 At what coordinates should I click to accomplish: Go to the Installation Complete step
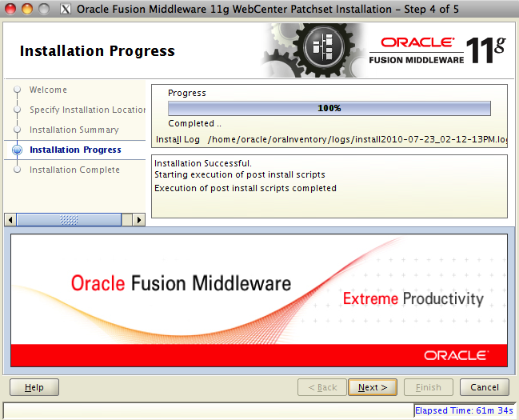pos(74,170)
